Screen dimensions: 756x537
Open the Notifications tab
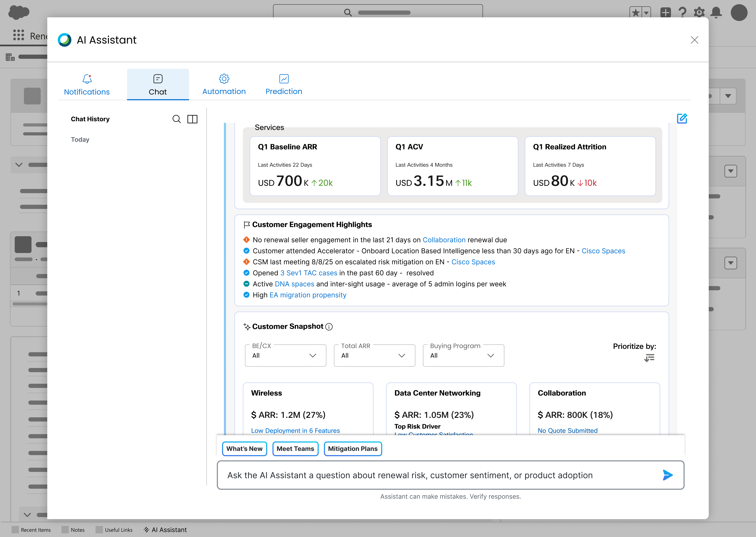[87, 85]
